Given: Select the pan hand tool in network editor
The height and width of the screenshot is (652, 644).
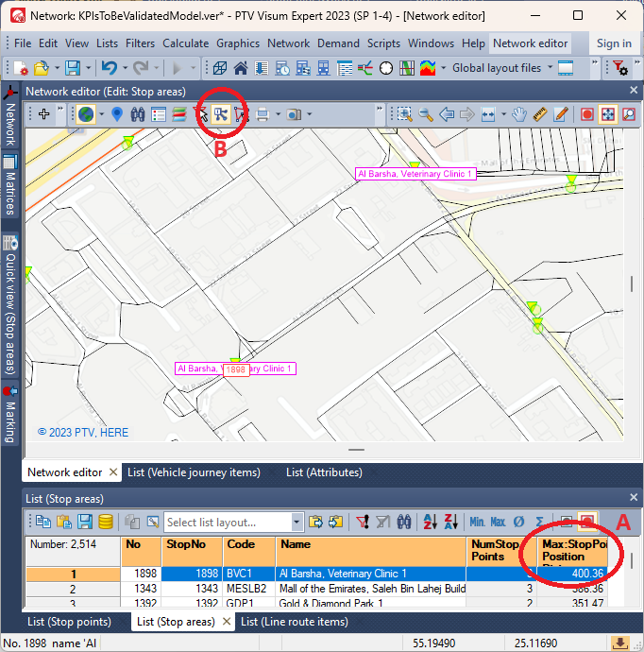Looking at the screenshot, I should click(x=519, y=114).
